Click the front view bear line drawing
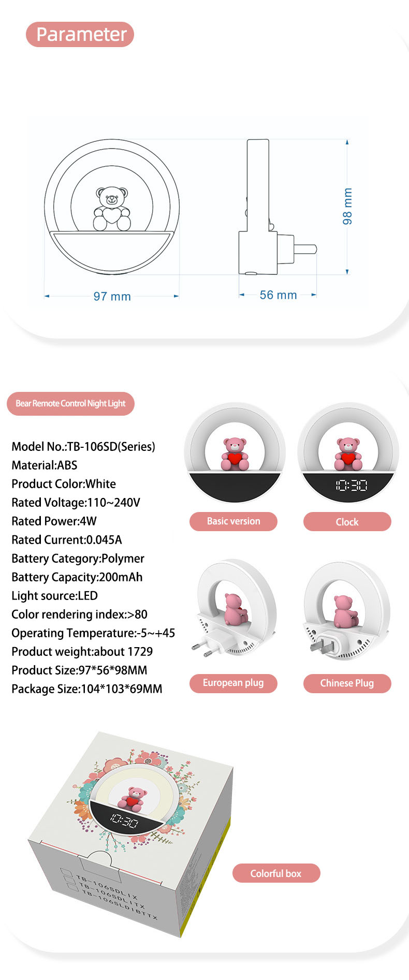The image size is (409, 980). [x=112, y=206]
